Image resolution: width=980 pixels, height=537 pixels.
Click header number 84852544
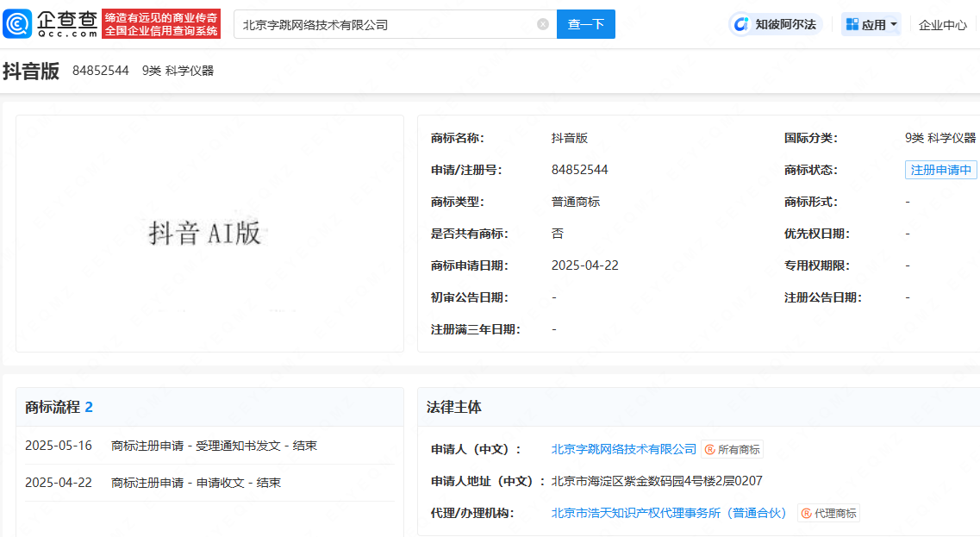[101, 71]
